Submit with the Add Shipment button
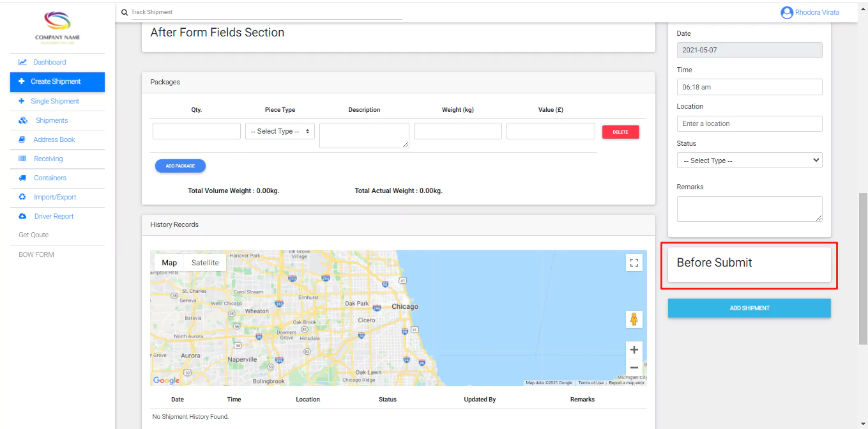The height and width of the screenshot is (429, 868). pyautogui.click(x=749, y=308)
